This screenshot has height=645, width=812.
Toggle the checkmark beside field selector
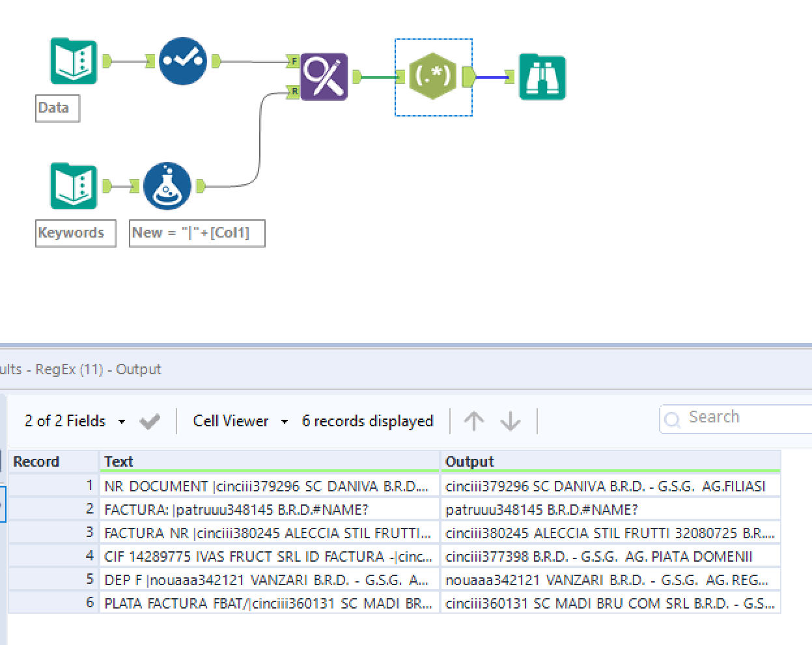tap(149, 420)
